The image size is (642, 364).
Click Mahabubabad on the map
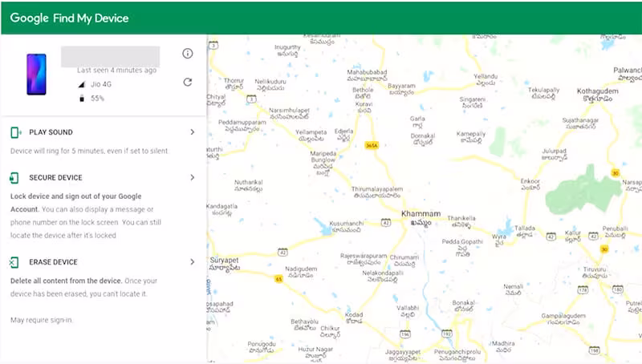coord(367,75)
